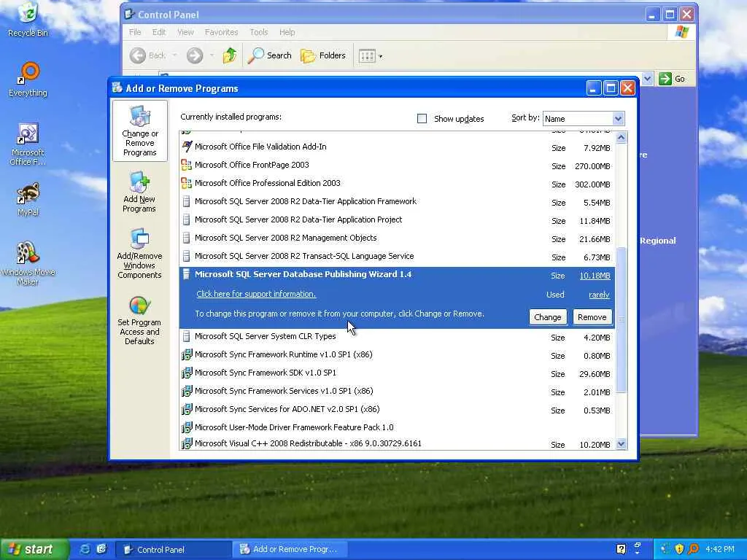Viewport: 747px width, 560px height.
Task: Open the Tools menu
Action: [x=259, y=32]
